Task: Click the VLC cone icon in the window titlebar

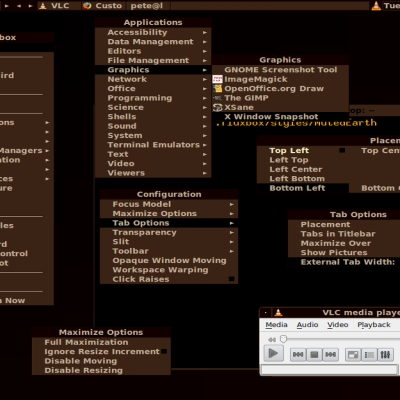Action: [x=278, y=313]
